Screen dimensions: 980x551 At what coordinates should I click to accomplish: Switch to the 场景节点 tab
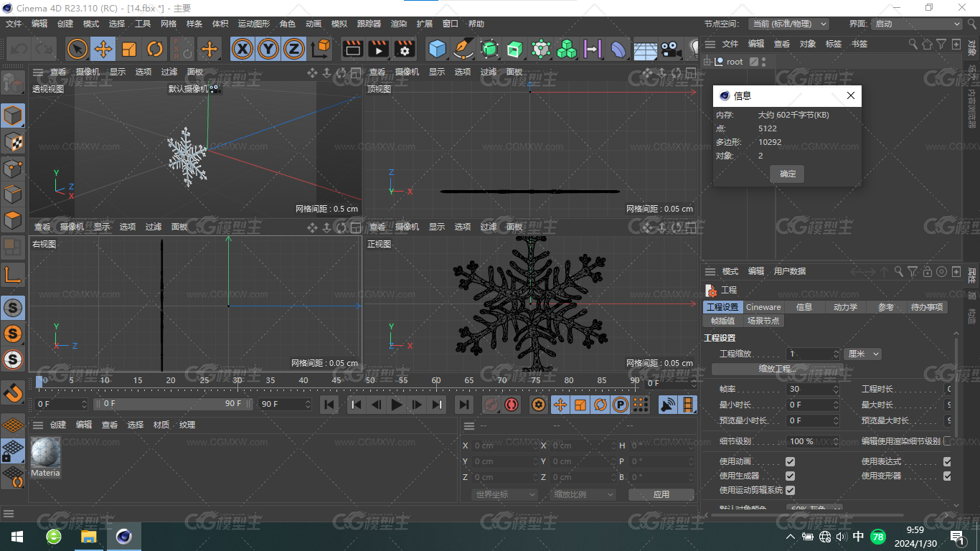tap(763, 321)
